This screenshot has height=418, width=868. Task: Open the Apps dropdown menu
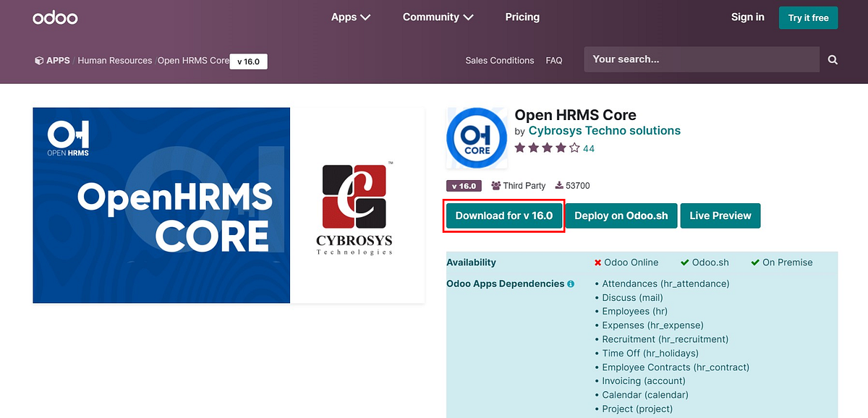[x=351, y=17]
